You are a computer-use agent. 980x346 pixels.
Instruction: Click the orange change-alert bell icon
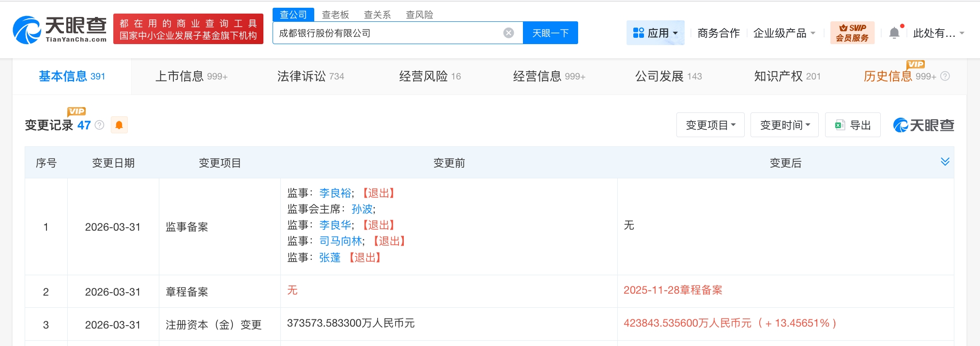tap(119, 125)
